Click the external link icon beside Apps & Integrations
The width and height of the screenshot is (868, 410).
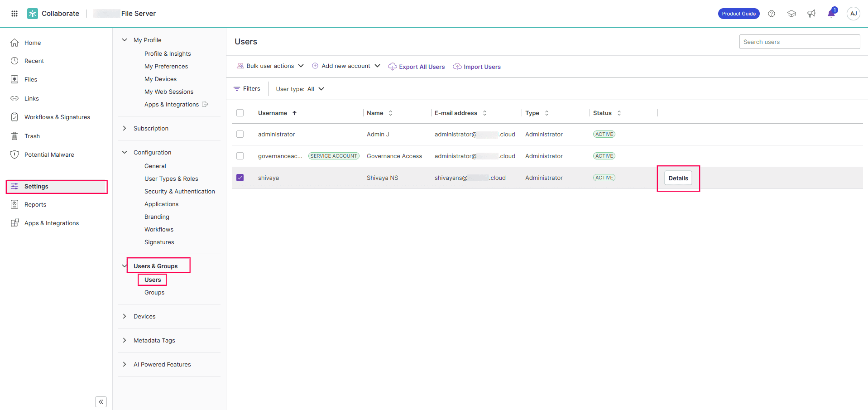[x=205, y=104]
